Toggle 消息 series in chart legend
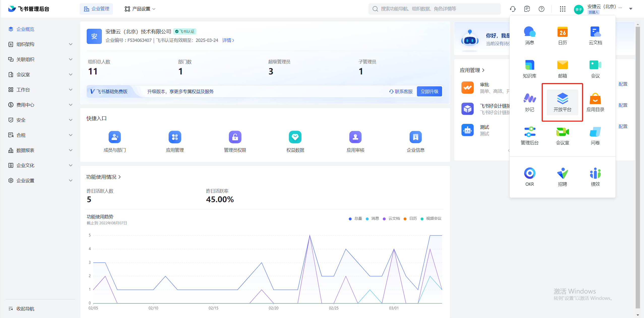 (x=373, y=219)
